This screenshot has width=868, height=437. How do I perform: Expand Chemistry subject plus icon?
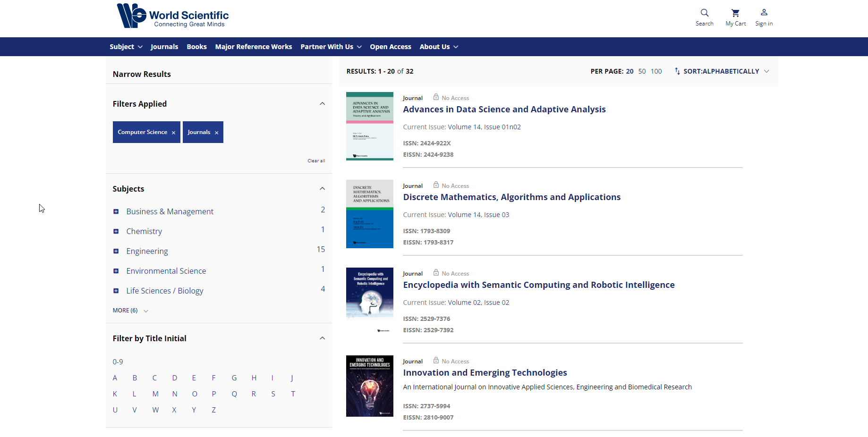click(x=116, y=231)
